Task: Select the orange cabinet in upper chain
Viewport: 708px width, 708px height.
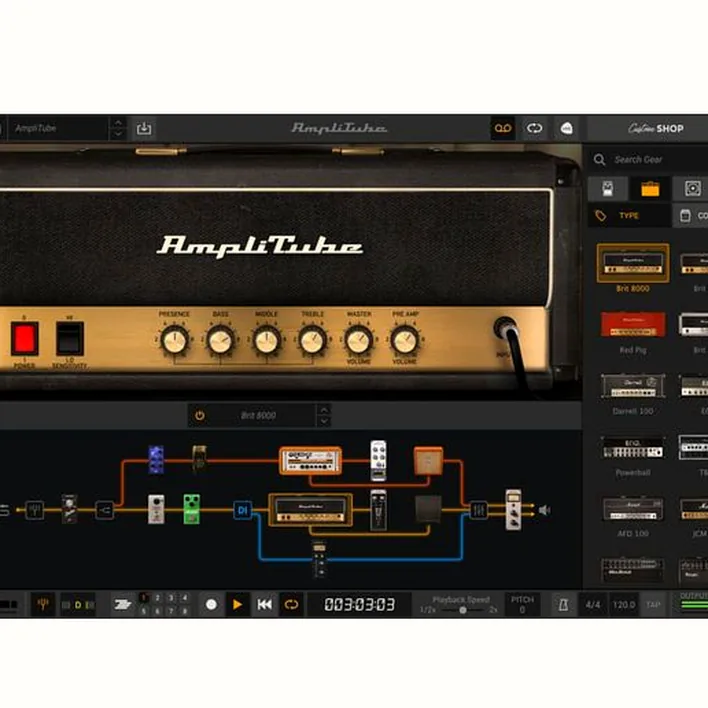Action: coord(428,461)
